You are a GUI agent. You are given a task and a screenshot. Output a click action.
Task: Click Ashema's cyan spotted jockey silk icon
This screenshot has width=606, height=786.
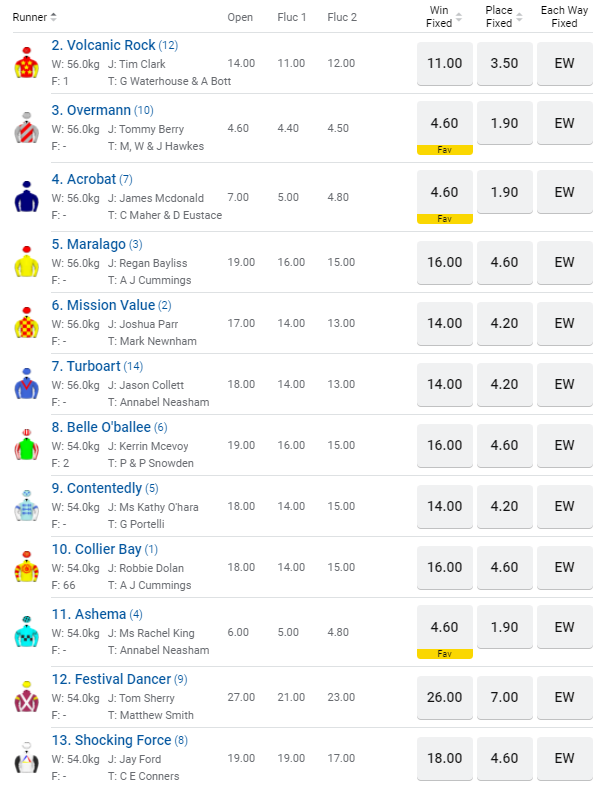[x=25, y=632]
